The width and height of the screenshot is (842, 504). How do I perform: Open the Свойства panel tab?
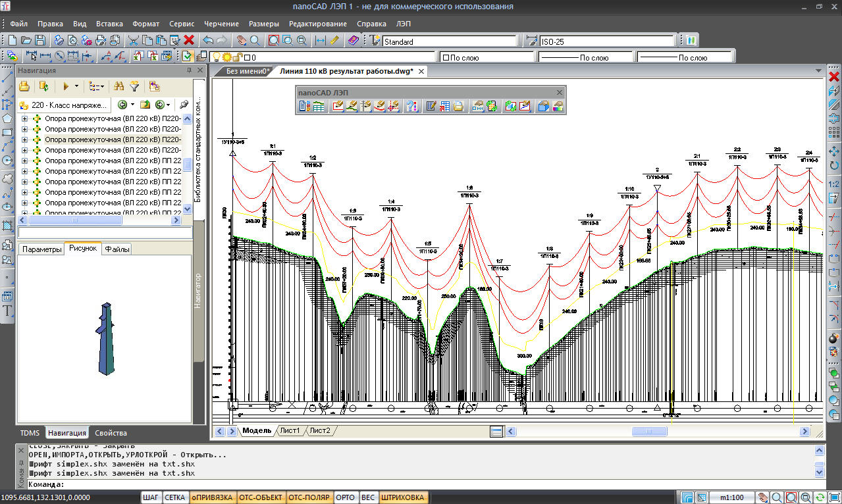(x=111, y=433)
